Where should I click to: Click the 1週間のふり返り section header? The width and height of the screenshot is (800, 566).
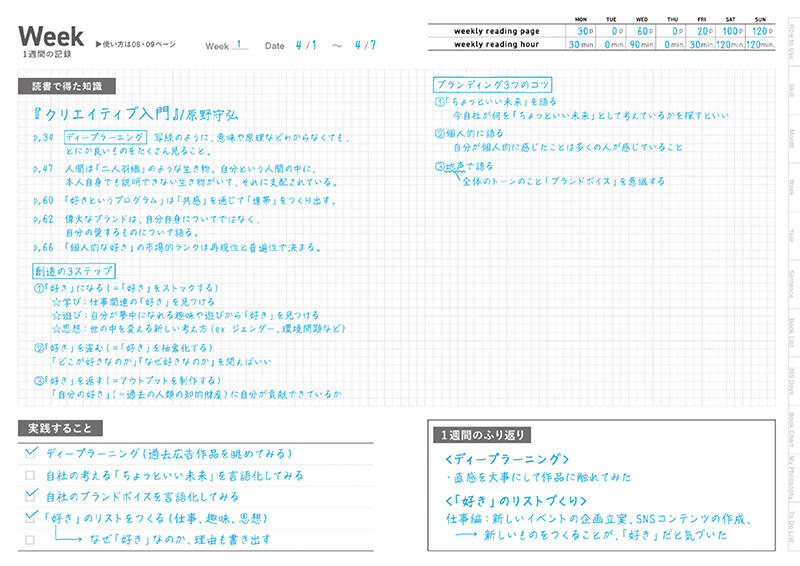[482, 435]
